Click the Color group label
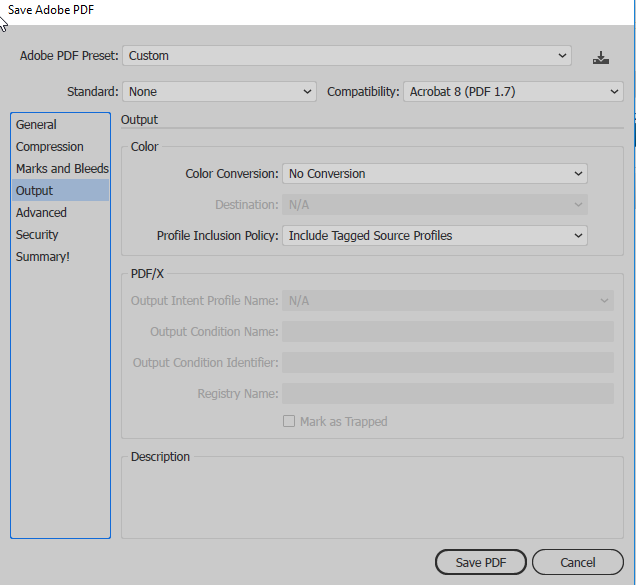Screen dimensions: 636x585 coord(144,146)
